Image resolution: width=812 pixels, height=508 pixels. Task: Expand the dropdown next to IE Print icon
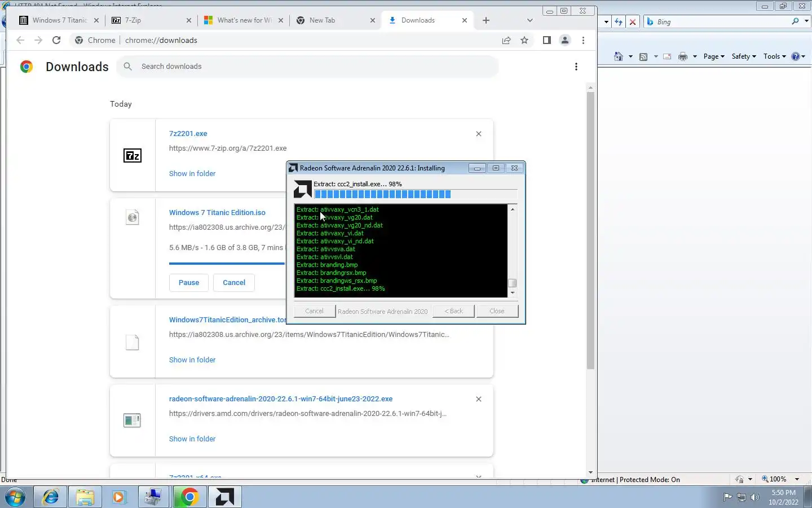click(x=695, y=56)
